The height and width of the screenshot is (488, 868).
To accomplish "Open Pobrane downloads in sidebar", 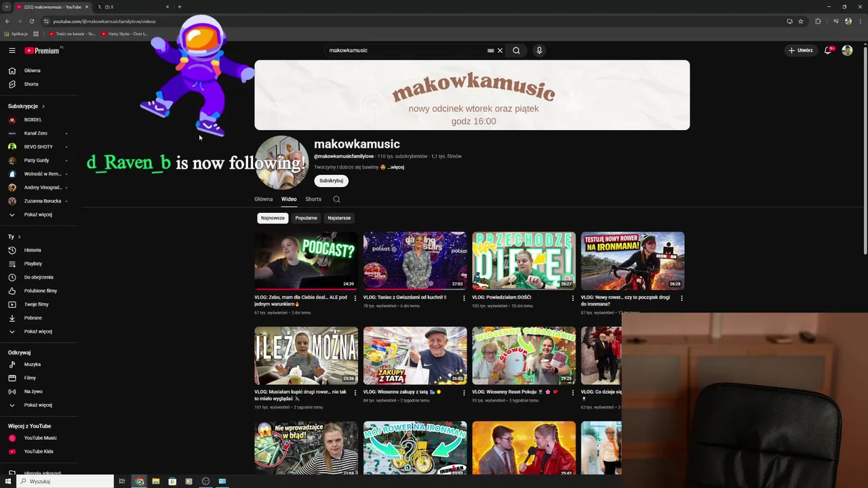I will pyautogui.click(x=33, y=318).
